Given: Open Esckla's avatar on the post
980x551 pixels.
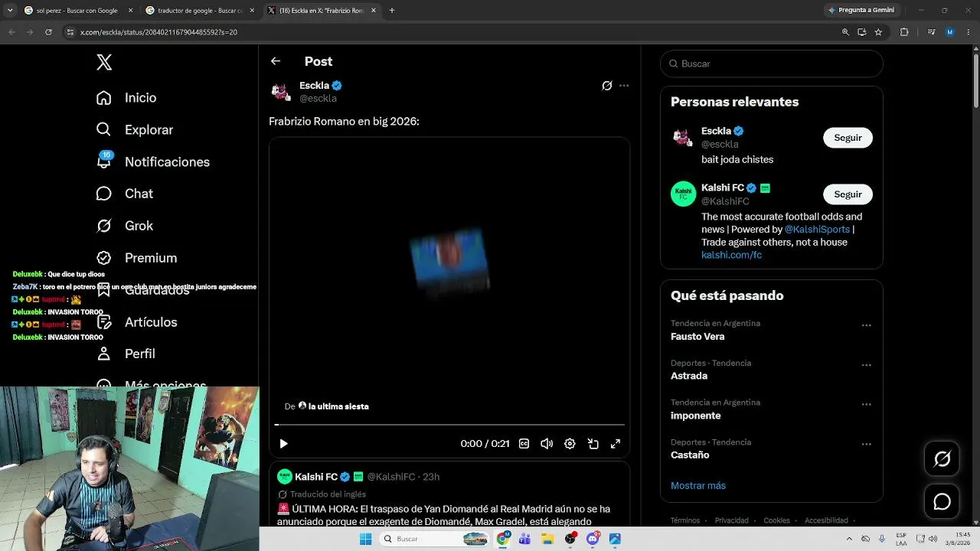Looking at the screenshot, I should coord(281,92).
